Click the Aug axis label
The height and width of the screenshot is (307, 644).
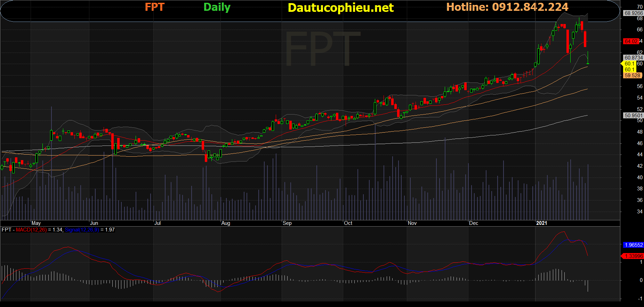pos(226,223)
